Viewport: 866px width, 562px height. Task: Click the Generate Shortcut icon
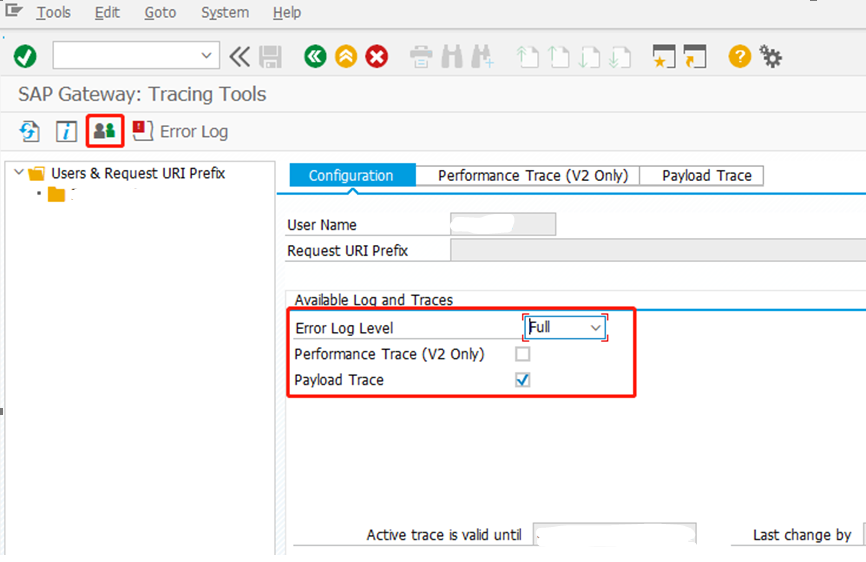[694, 56]
